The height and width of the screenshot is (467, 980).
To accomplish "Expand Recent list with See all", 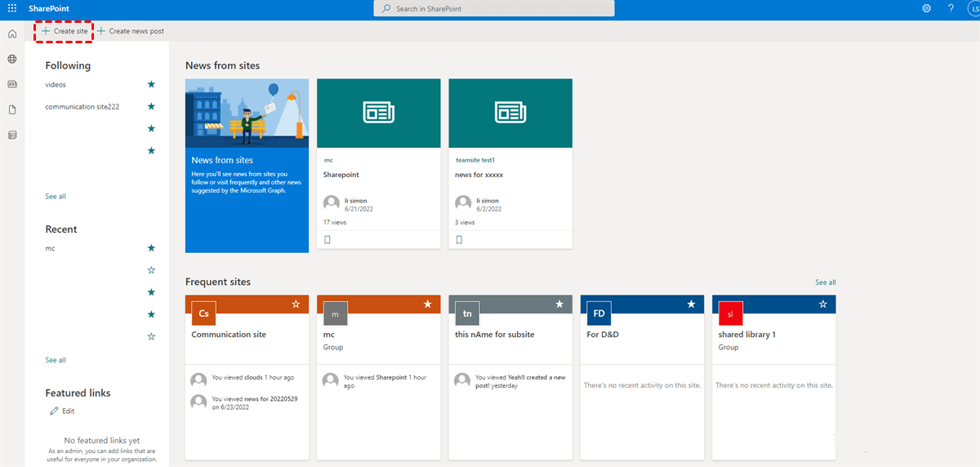I will [56, 360].
